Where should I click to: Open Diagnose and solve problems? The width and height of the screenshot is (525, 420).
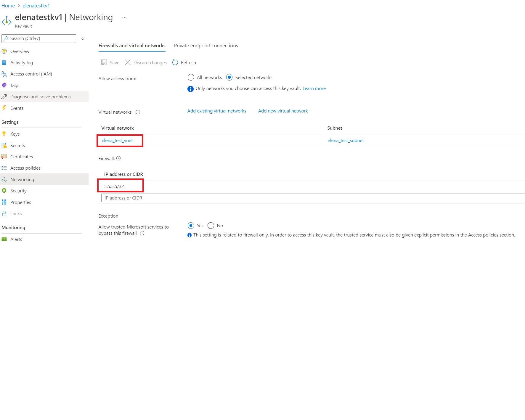click(40, 96)
